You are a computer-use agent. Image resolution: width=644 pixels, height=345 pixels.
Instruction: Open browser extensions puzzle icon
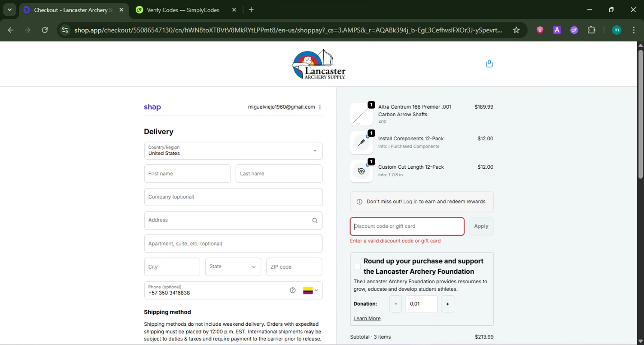(592, 30)
